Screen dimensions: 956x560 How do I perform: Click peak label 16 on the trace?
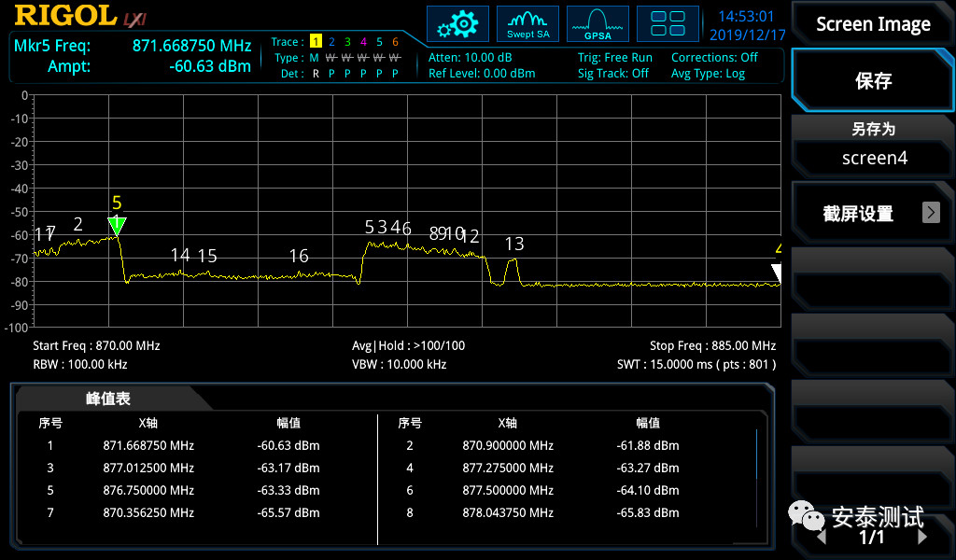point(299,256)
